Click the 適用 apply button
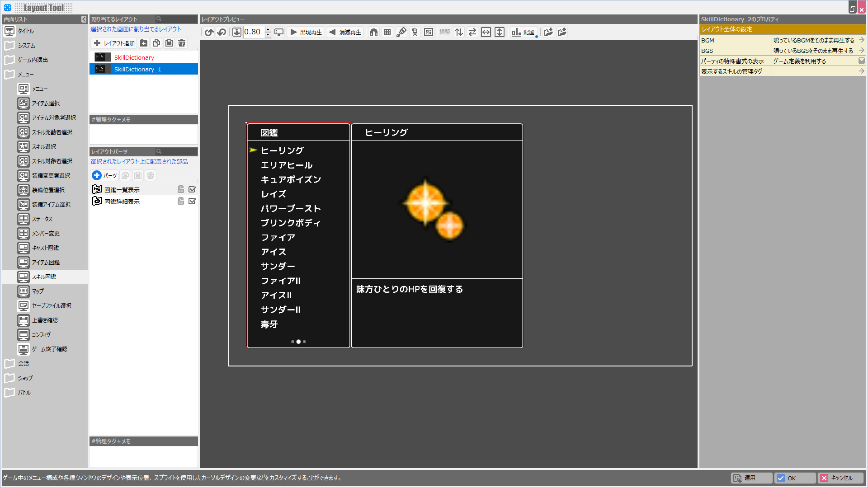This screenshot has height=488, width=868. point(750,478)
